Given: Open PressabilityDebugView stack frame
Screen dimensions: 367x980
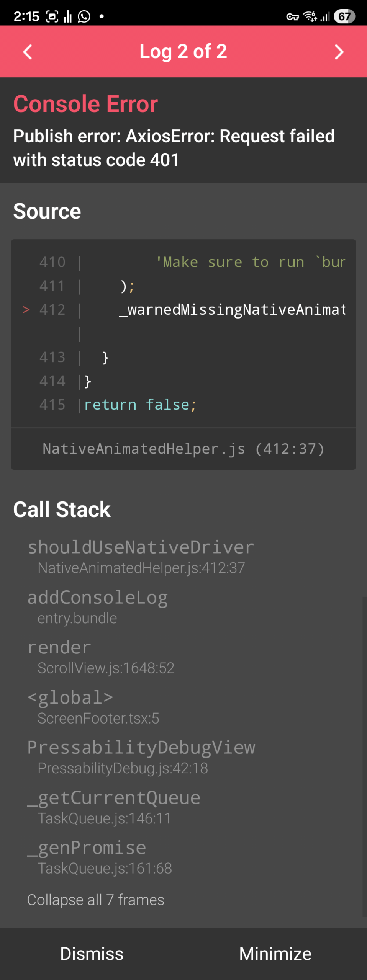Looking at the screenshot, I should click(141, 757).
